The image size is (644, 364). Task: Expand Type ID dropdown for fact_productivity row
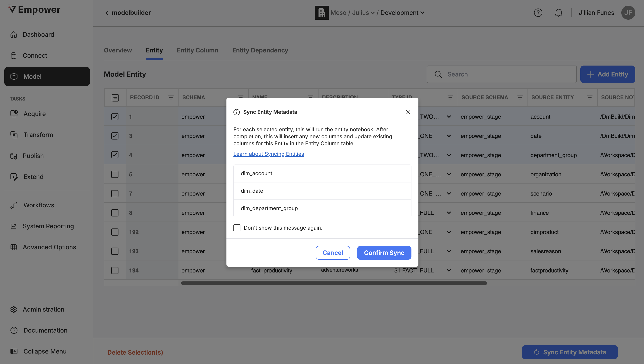[449, 270]
